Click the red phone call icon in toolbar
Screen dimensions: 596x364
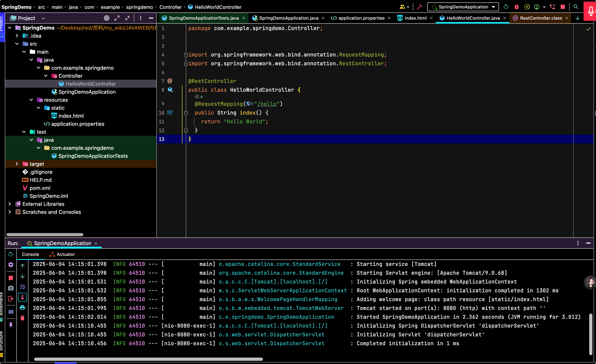[x=552, y=7]
